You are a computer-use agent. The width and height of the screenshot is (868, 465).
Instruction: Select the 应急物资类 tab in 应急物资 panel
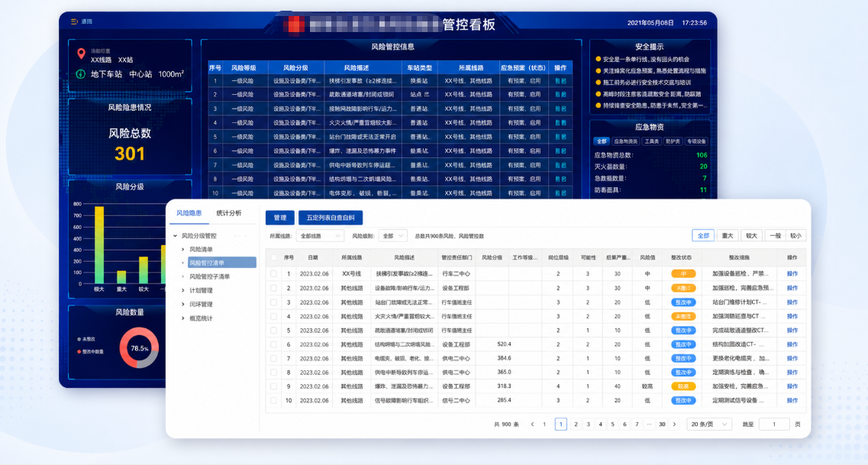click(x=625, y=142)
